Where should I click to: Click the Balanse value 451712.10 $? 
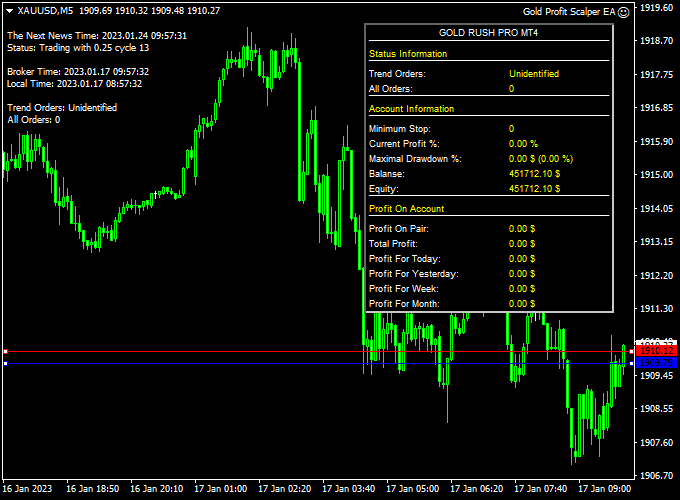point(534,173)
